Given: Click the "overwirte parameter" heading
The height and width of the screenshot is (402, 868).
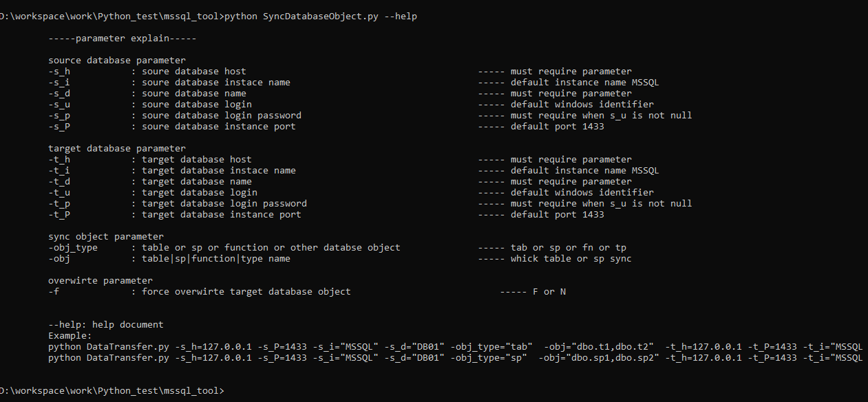Looking at the screenshot, I should coord(100,281).
